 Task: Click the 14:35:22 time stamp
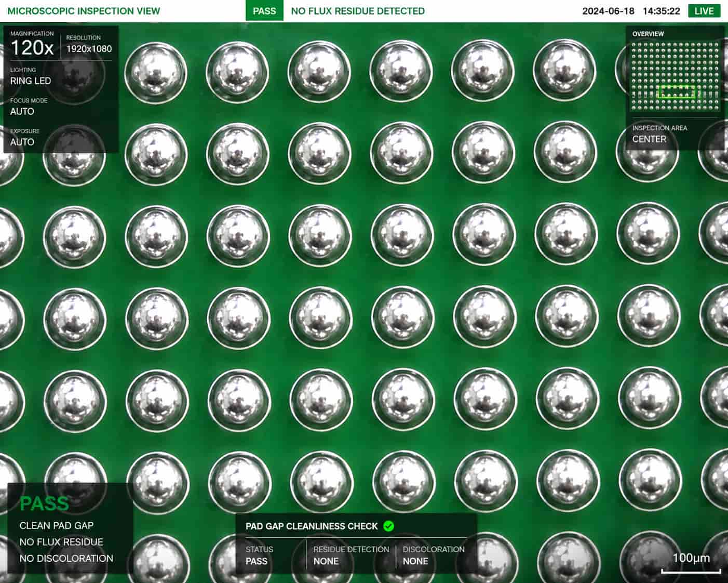coord(661,11)
